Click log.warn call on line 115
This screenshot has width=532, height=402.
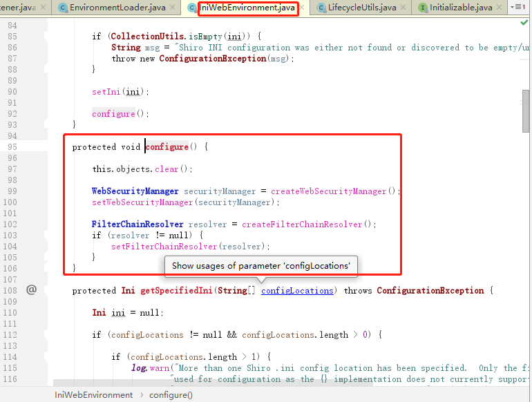(150, 367)
